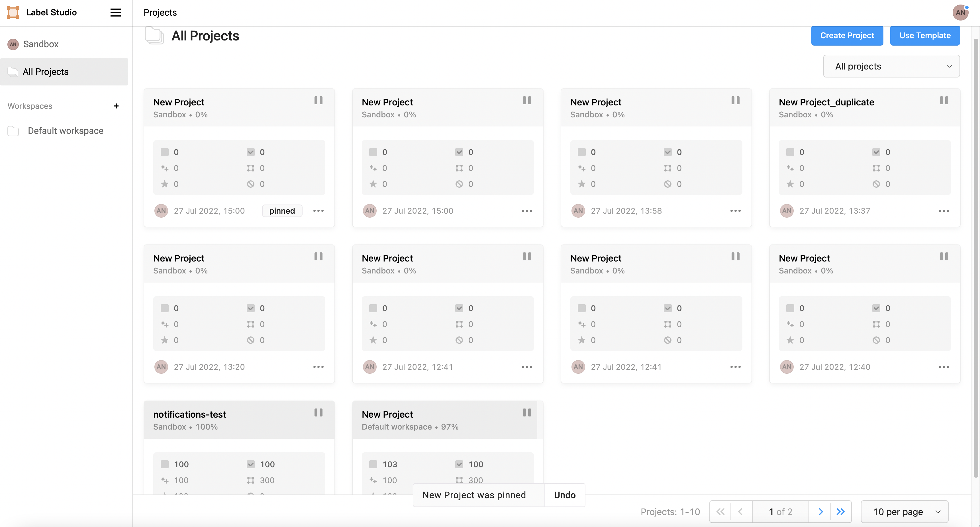Open Default workspace in the sidebar

tap(66, 131)
